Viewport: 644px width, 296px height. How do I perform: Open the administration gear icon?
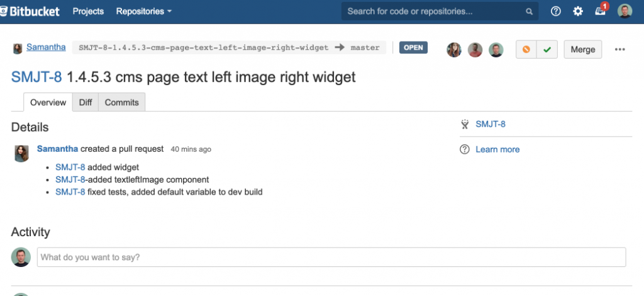pyautogui.click(x=578, y=11)
